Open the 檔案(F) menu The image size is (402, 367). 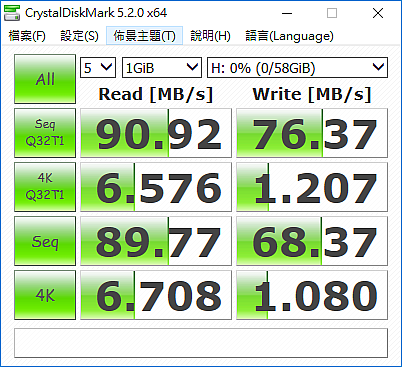(27, 36)
